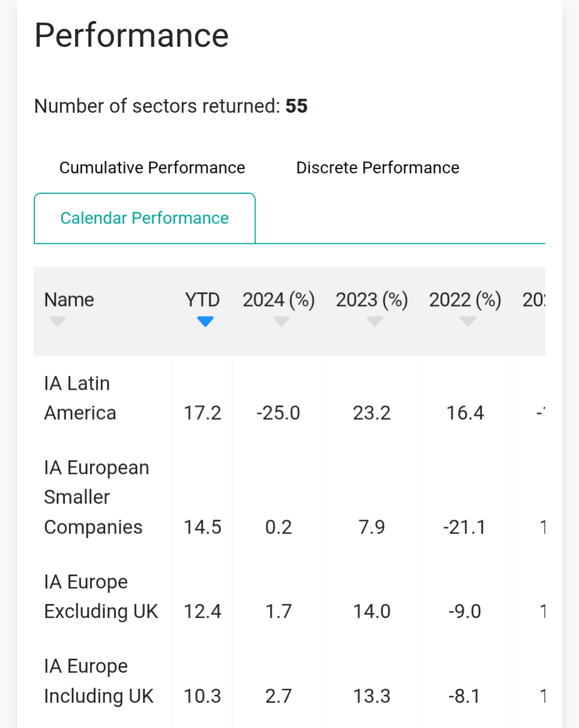Click the 2024 (%) sort arrow
The height and width of the screenshot is (728, 579).
click(x=281, y=322)
